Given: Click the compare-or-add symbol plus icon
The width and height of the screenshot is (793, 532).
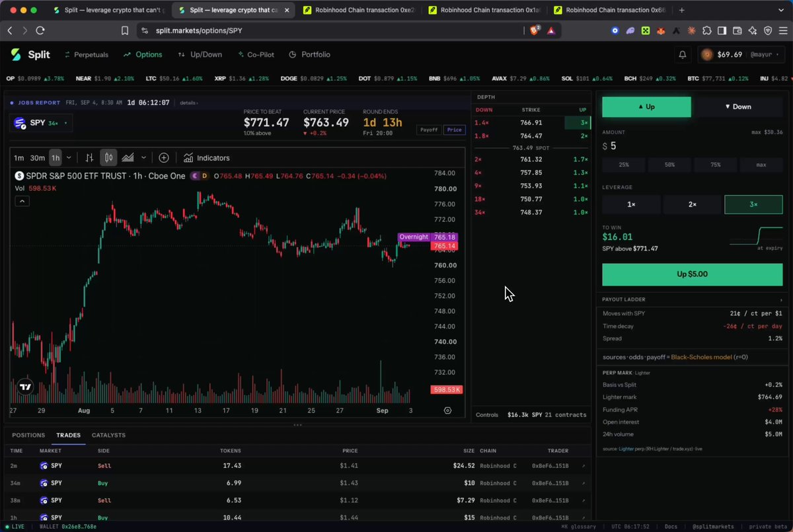Looking at the screenshot, I should (x=164, y=158).
